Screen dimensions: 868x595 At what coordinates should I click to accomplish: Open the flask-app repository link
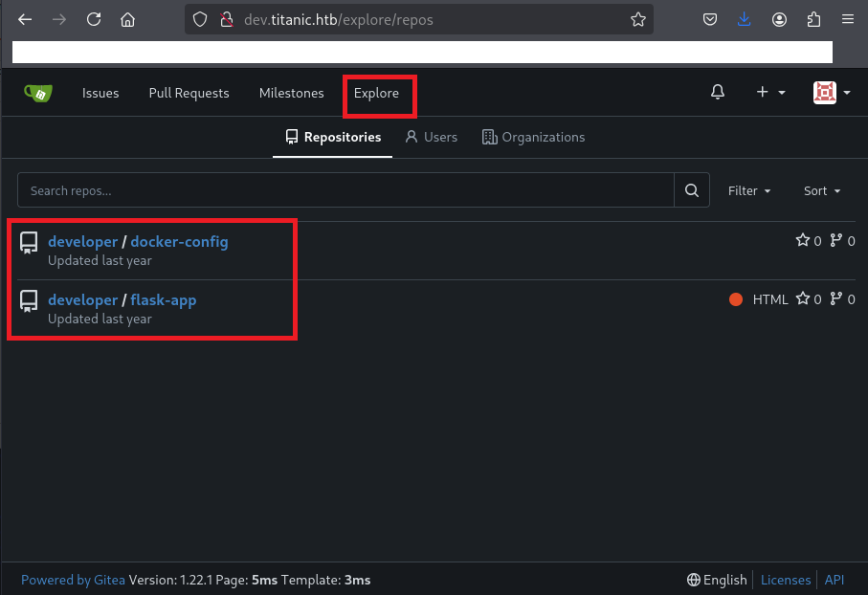(163, 300)
